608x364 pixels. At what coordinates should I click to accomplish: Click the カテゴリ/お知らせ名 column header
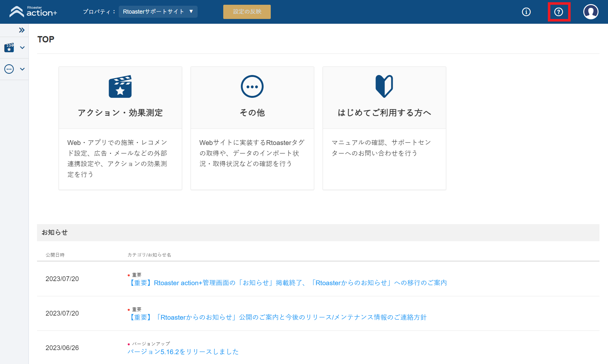pos(149,255)
